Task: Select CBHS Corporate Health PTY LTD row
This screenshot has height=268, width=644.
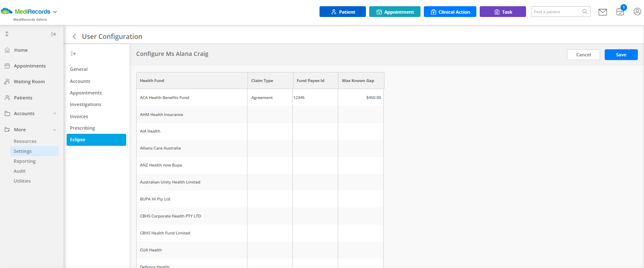Action: point(260,216)
